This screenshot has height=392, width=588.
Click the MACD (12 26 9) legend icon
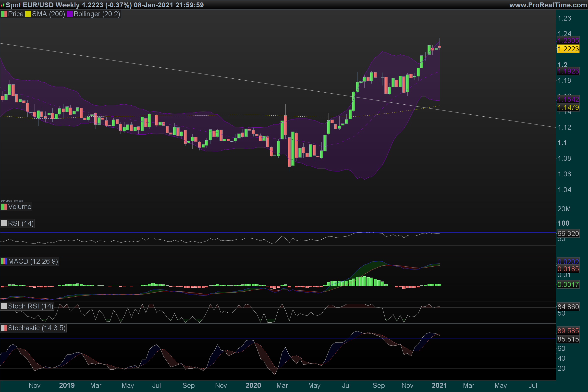coord(4,261)
